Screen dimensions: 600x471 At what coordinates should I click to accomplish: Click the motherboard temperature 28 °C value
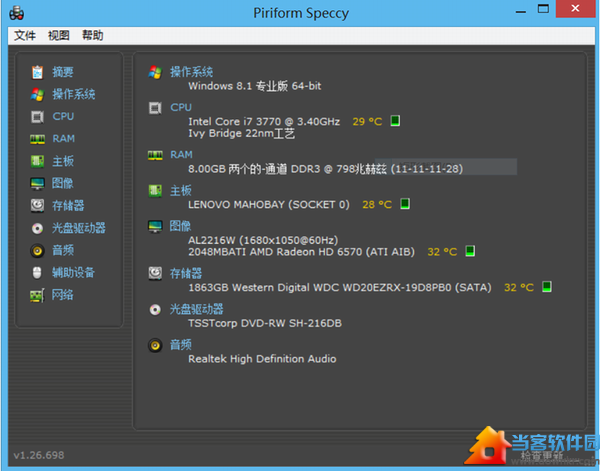(377, 205)
